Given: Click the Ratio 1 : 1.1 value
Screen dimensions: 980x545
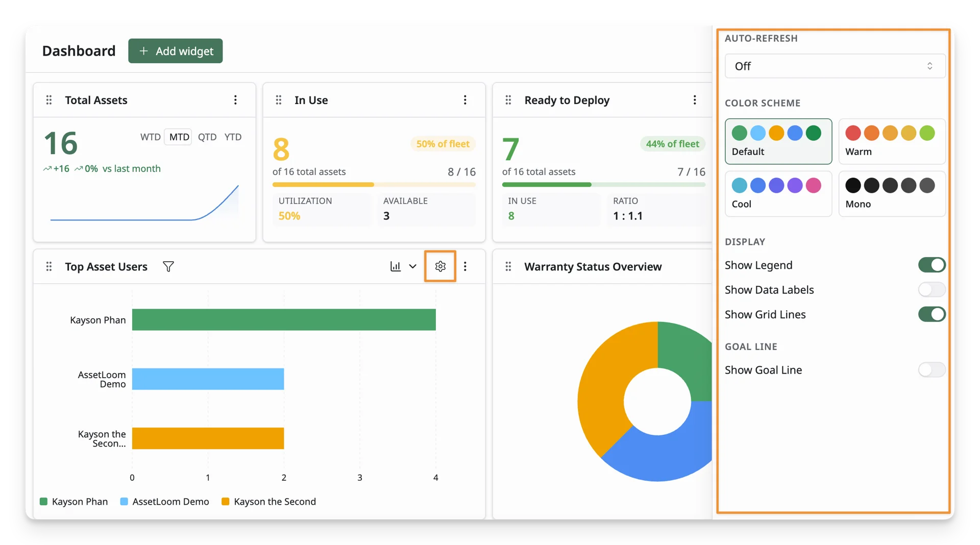Looking at the screenshot, I should 628,216.
